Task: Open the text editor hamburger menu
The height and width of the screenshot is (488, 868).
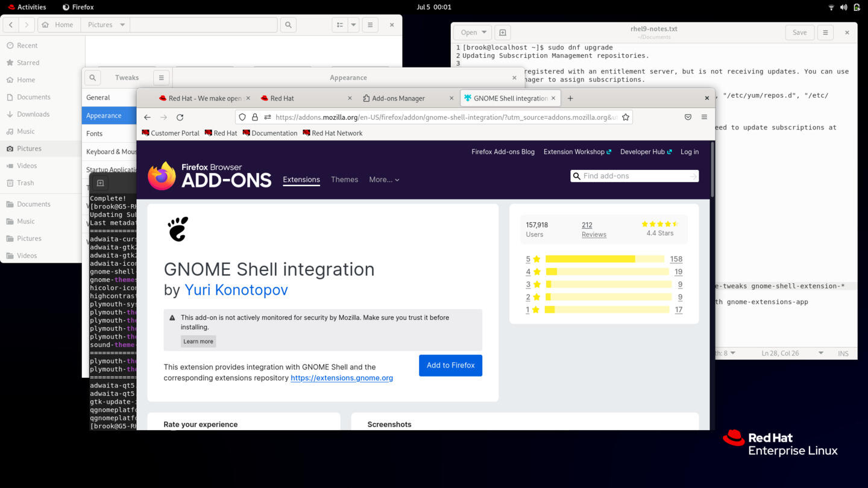Action: click(x=825, y=33)
